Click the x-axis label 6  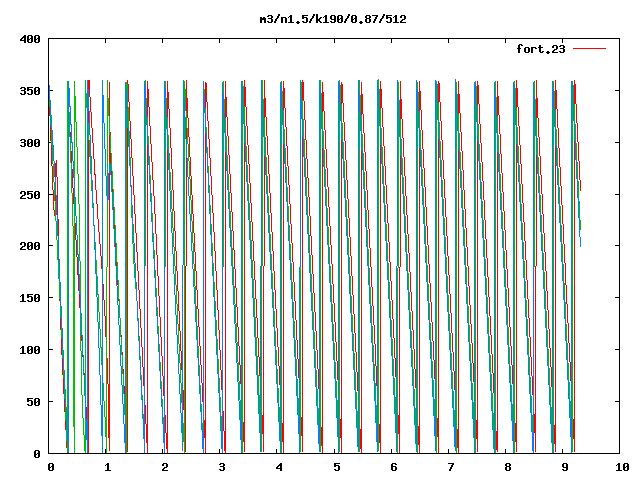point(393,467)
